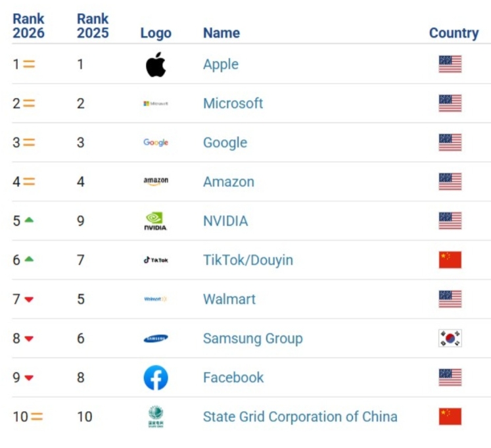
Task: Click the China flag beside TikTok/Douyin
Action: click(450, 260)
